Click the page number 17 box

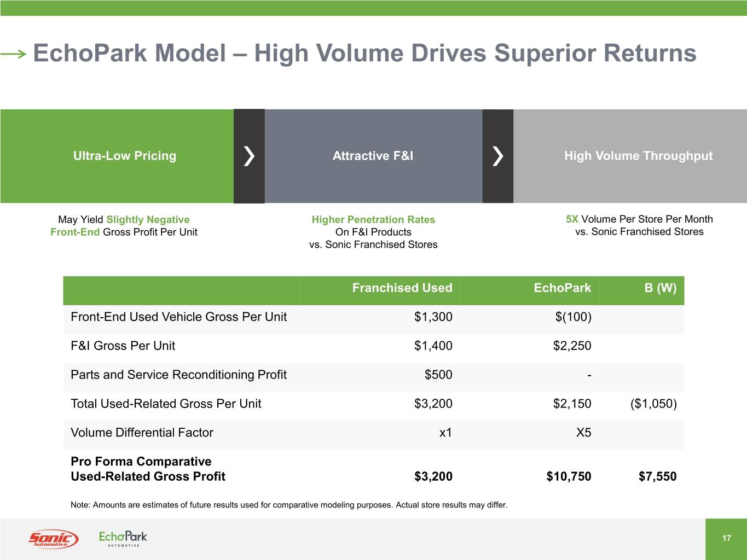[x=726, y=539]
